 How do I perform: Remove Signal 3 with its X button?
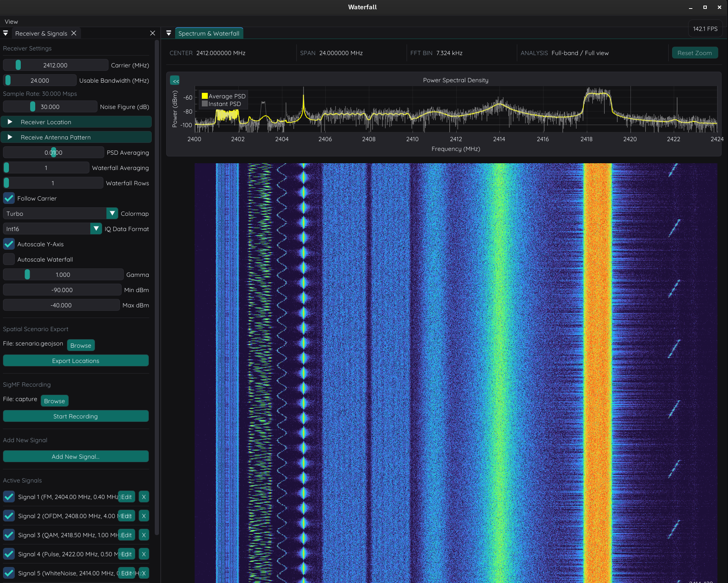[144, 535]
